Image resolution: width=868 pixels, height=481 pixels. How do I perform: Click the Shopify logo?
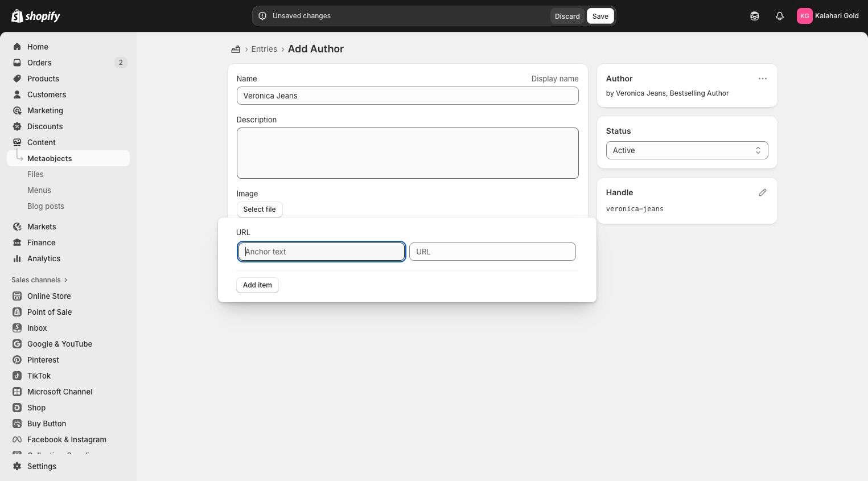click(x=36, y=16)
